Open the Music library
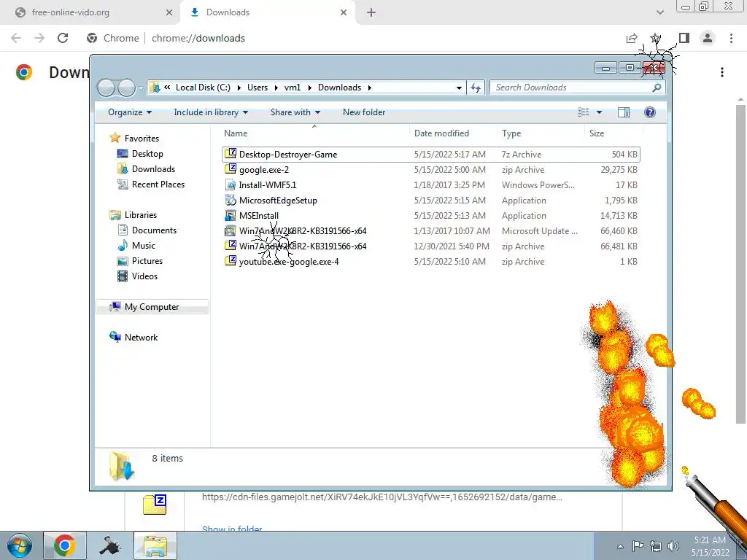The height and width of the screenshot is (560, 747). pos(143,245)
